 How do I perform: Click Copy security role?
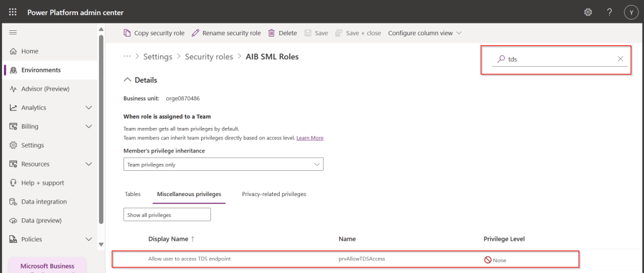(154, 33)
